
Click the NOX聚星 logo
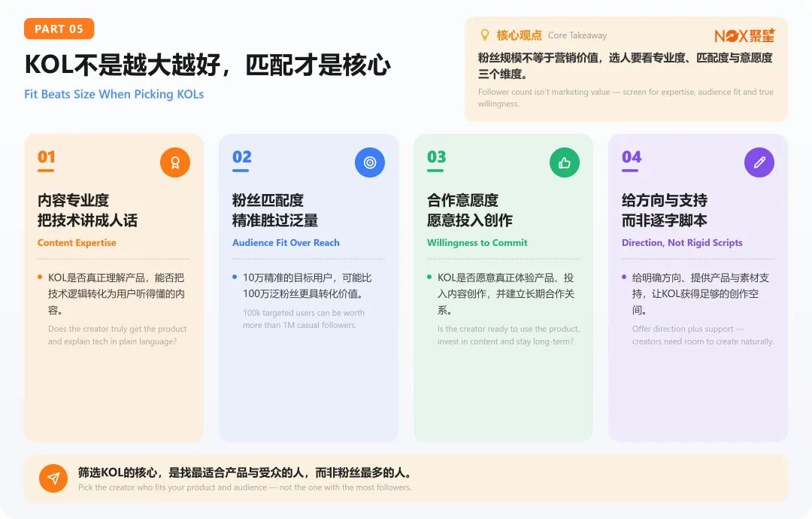pos(744,35)
